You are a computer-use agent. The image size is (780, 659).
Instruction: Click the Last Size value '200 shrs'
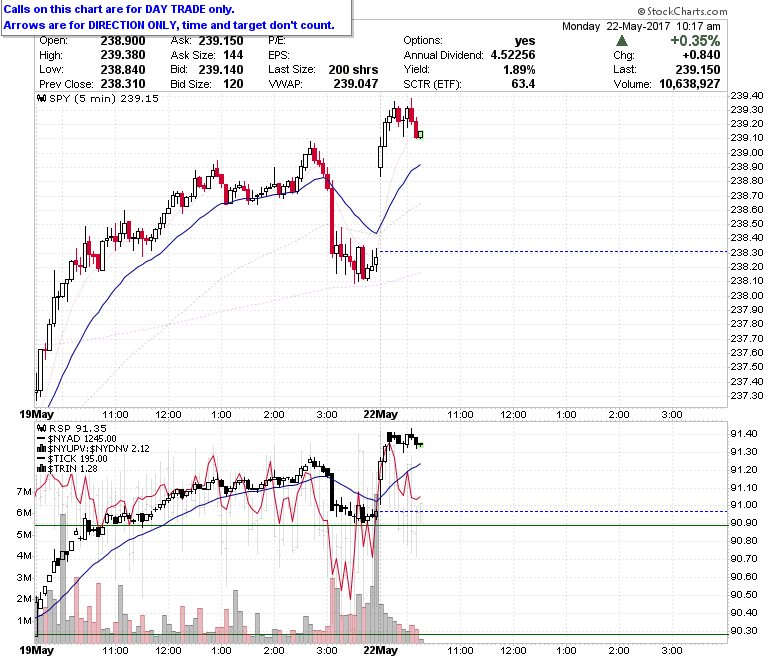tap(353, 70)
